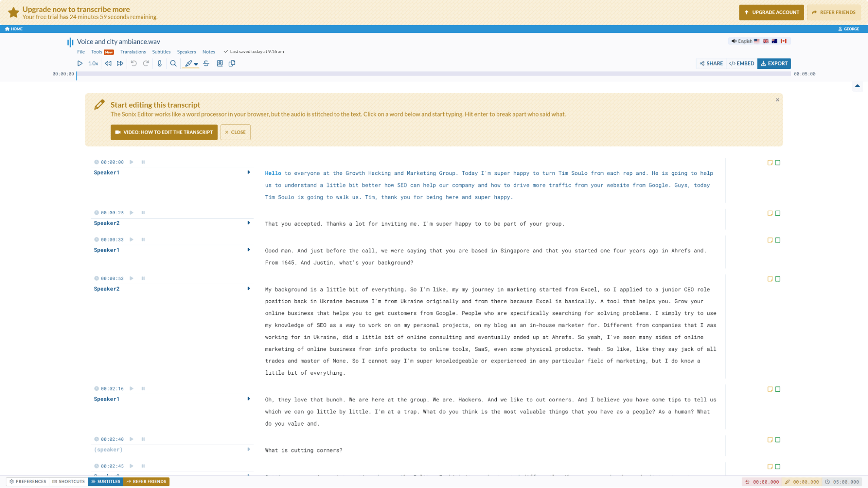Click the timestamp 00:00:53
This screenshot has width=868, height=488.
(x=112, y=278)
